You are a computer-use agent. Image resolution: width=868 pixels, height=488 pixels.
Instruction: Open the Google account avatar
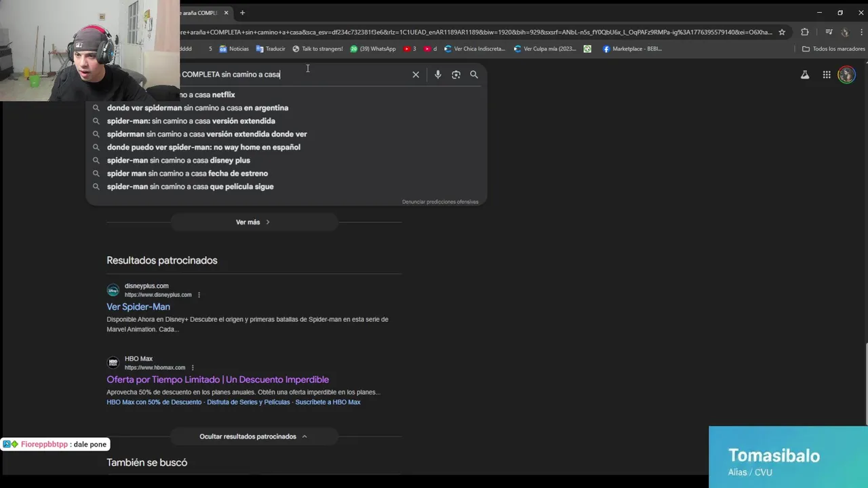846,75
